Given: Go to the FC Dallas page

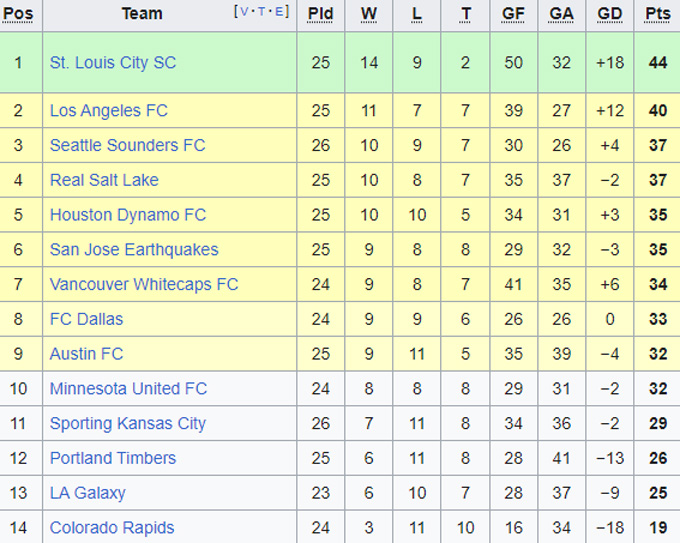Looking at the screenshot, I should point(87,319).
